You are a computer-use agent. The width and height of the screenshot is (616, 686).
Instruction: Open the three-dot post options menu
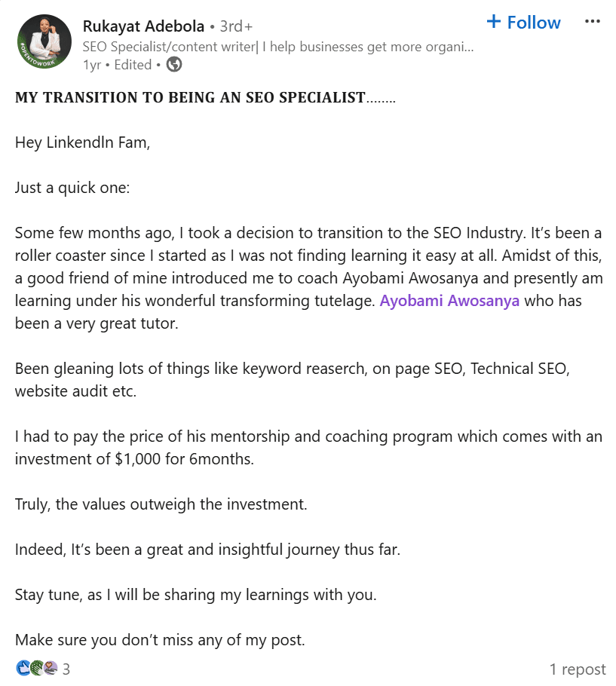click(x=592, y=22)
